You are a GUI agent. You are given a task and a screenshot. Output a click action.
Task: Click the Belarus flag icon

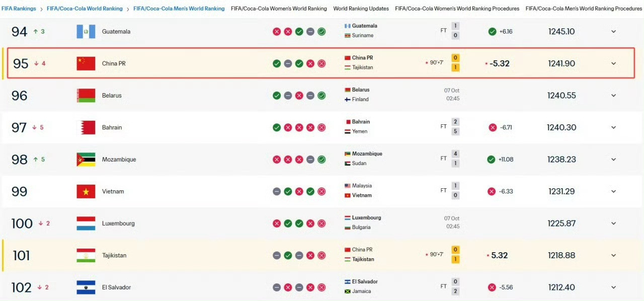[86, 96]
